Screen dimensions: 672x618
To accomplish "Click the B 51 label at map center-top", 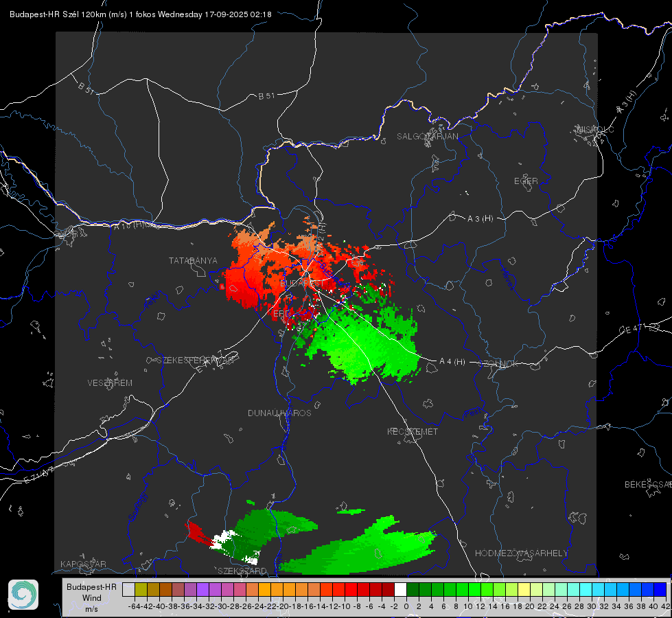I will [x=266, y=96].
